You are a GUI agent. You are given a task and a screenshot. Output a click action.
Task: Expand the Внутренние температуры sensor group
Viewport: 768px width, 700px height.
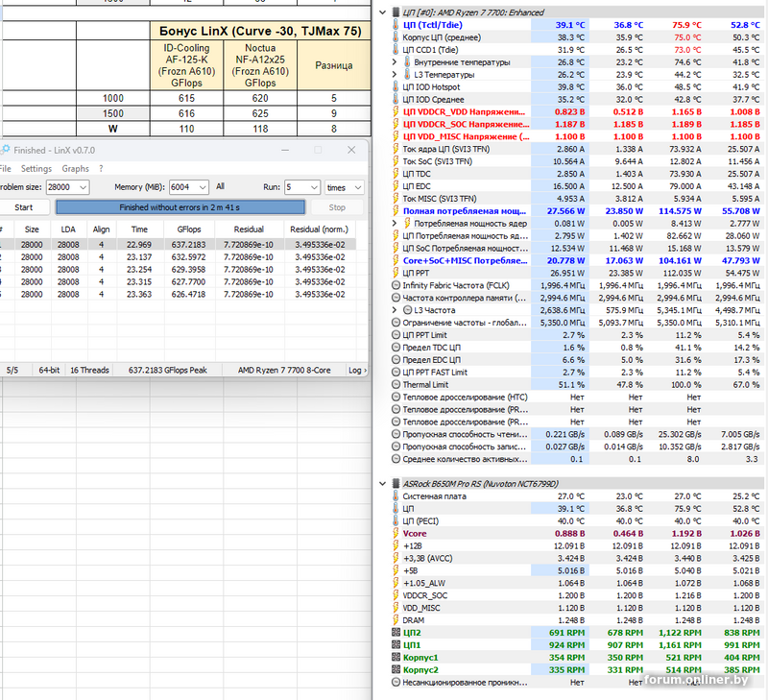pyautogui.click(x=394, y=62)
